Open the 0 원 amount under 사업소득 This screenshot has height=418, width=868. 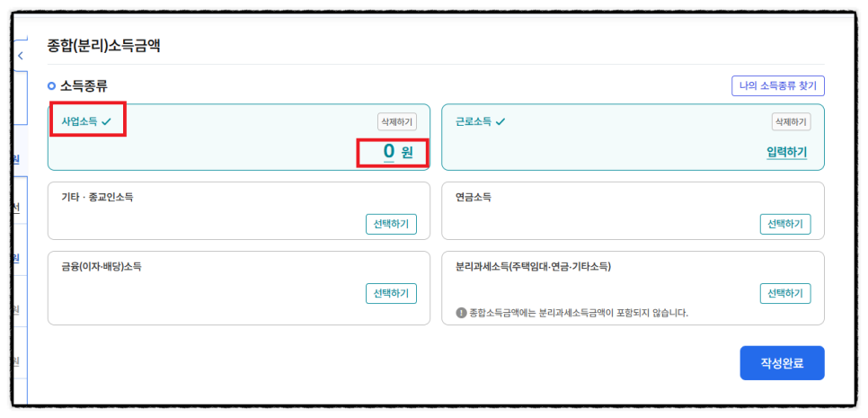tap(398, 152)
